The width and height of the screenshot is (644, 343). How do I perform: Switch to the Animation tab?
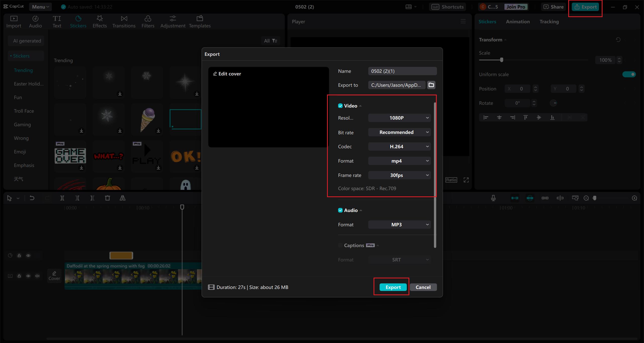517,22
